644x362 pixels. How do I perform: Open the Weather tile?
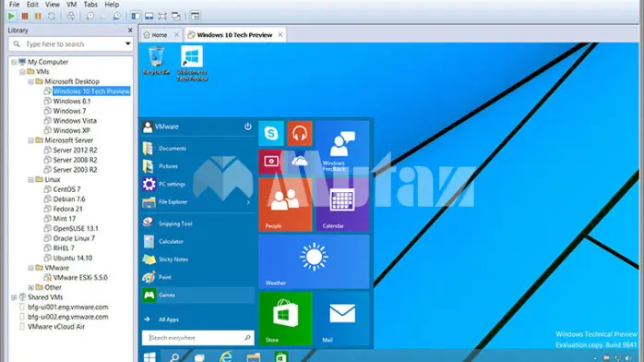click(x=314, y=261)
